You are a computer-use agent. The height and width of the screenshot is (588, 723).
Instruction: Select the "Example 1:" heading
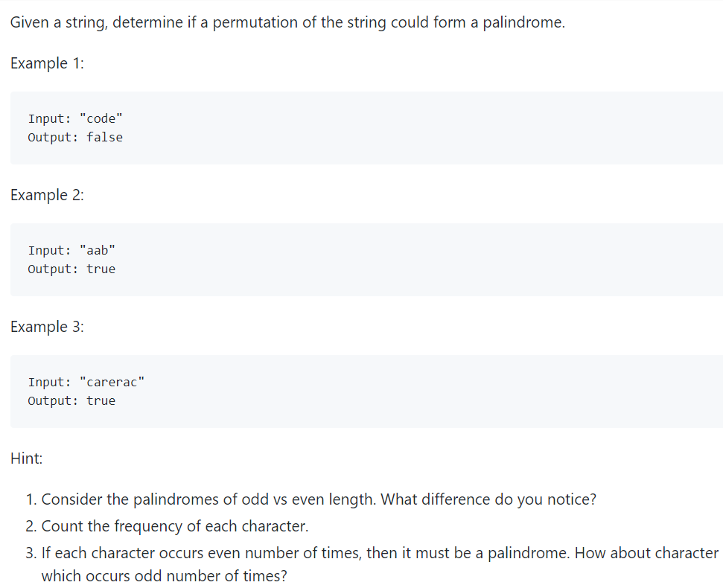pyautogui.click(x=47, y=63)
